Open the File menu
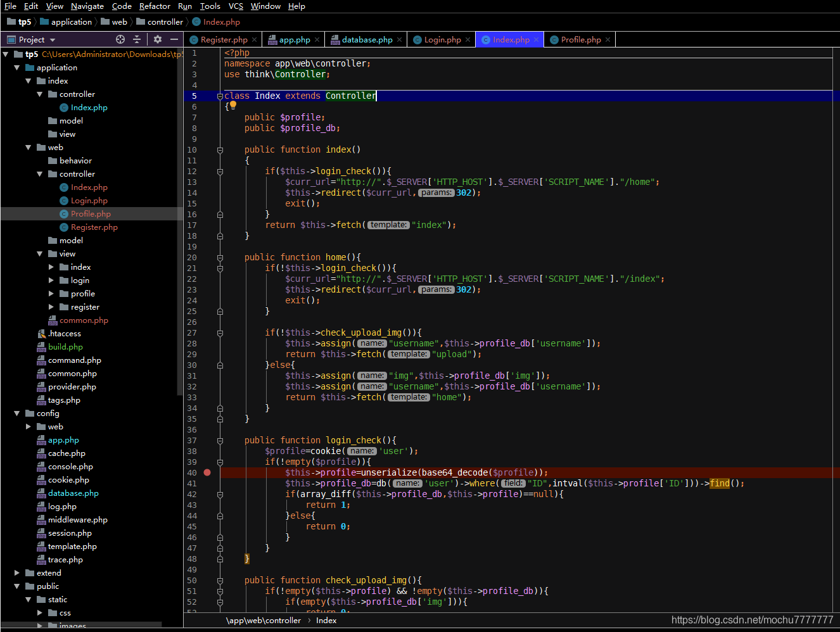 tap(10, 6)
